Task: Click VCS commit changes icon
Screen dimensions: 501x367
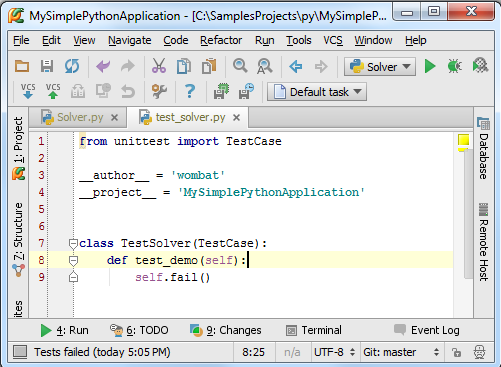Action: coord(53,91)
